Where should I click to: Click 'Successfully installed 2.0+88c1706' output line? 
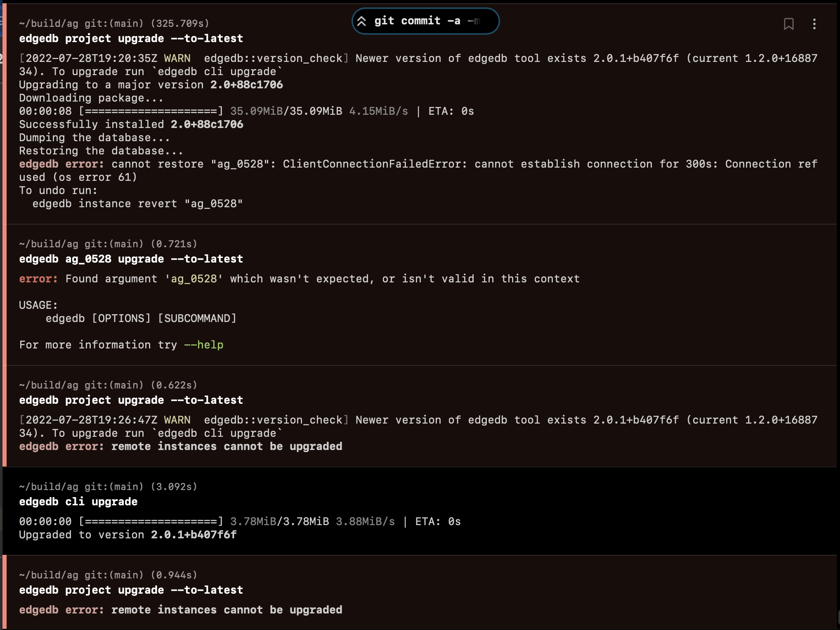tap(131, 124)
